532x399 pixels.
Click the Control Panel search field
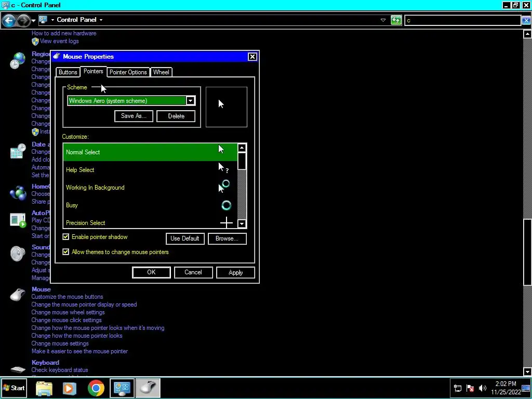click(x=463, y=20)
